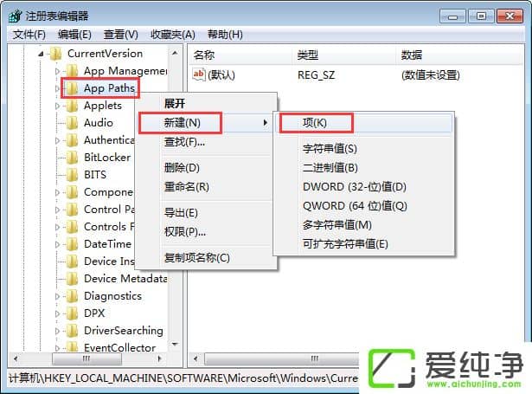532x394 pixels.
Task: Expand the Authentication tree node
Action: [x=57, y=140]
